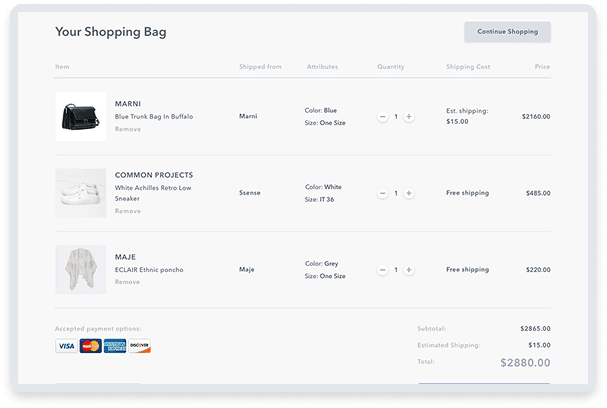Decrease quantity of Common Projects sneaker
Image resolution: width=607 pixels, height=408 pixels.
tap(383, 193)
